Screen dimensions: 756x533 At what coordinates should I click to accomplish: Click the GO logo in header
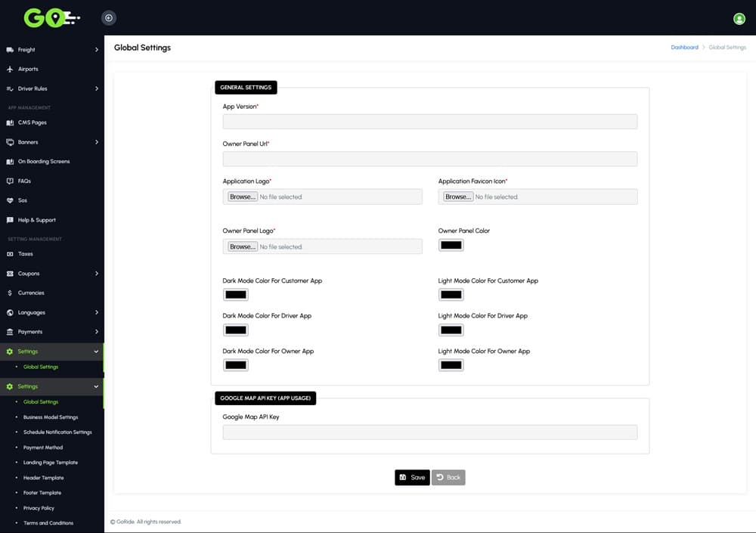click(51, 17)
